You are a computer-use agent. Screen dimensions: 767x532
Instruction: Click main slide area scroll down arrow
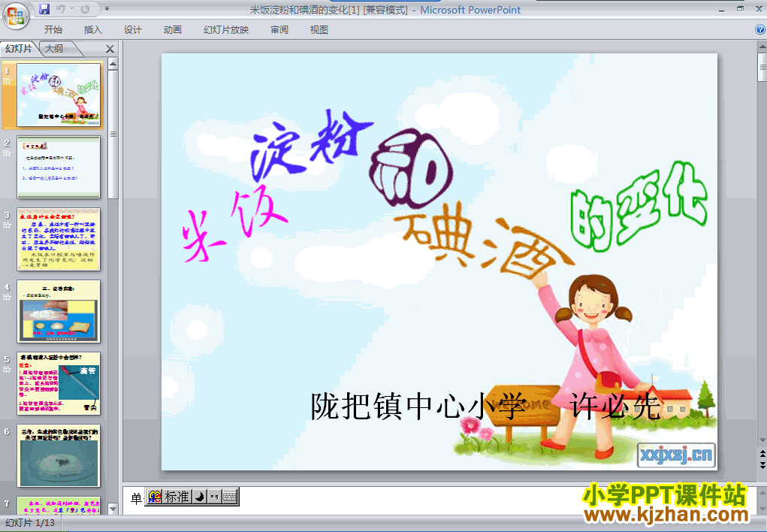click(x=762, y=440)
